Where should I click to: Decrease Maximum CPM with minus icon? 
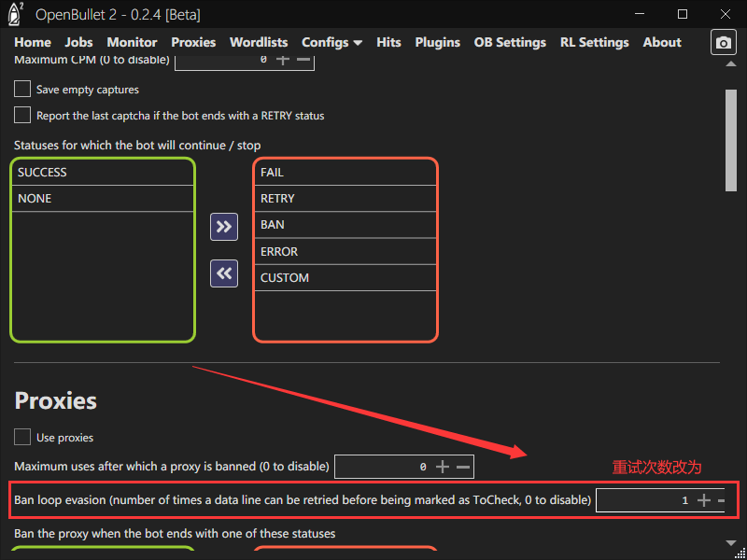[x=303, y=59]
